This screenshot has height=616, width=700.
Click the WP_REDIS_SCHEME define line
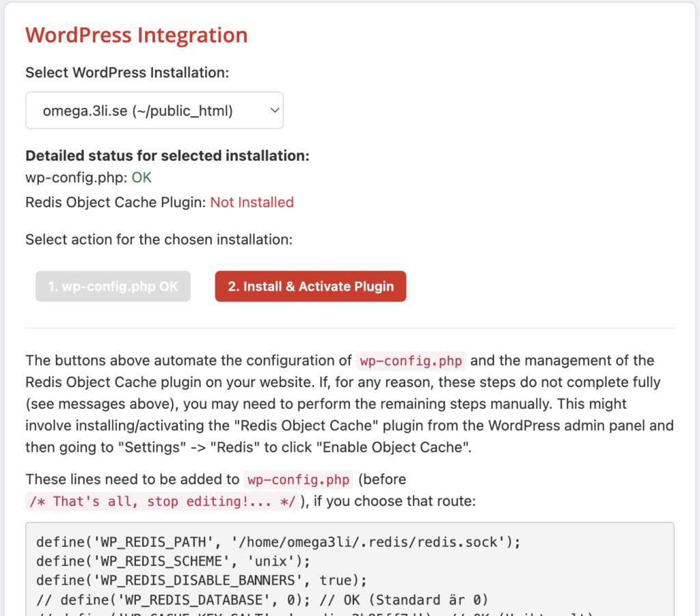click(x=174, y=561)
